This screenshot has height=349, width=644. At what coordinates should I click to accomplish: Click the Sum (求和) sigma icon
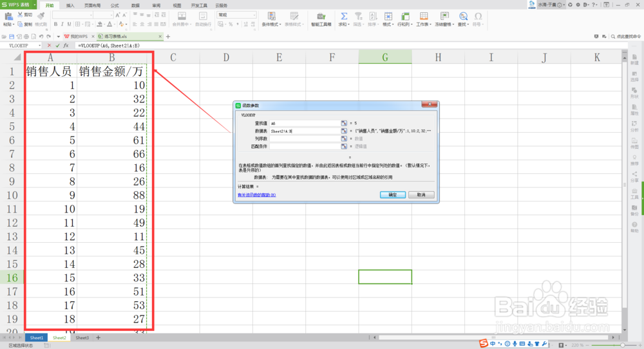click(x=344, y=16)
